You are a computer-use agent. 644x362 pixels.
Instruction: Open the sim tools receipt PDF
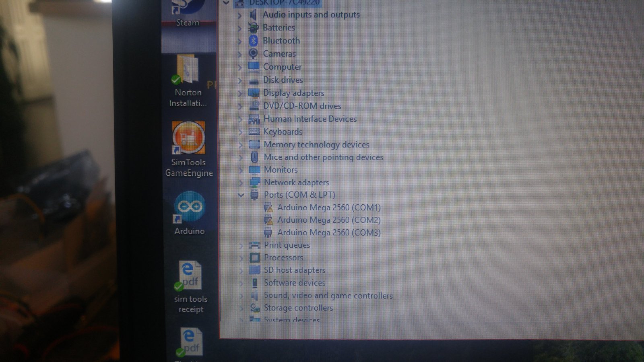(190, 288)
